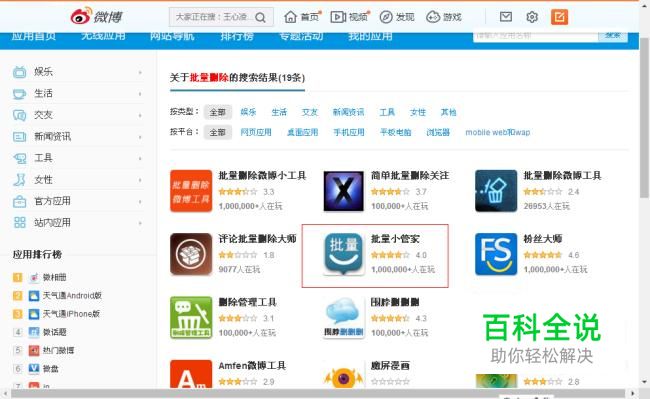Screen dimensions: 650x399
Task: Open the 评论批量删除大师 app icon
Action: (191, 254)
